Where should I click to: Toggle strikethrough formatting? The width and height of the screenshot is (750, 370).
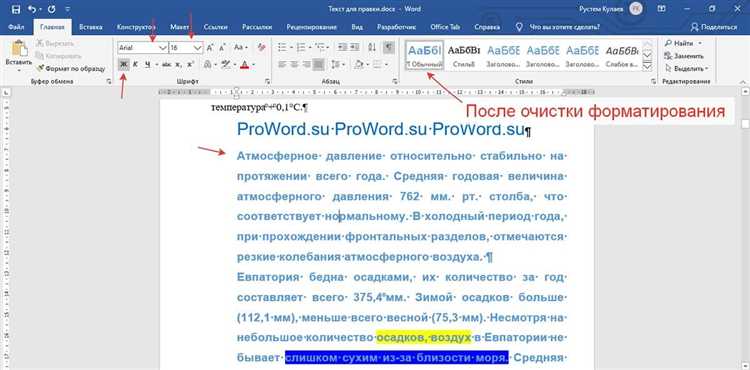pyautogui.click(x=166, y=64)
